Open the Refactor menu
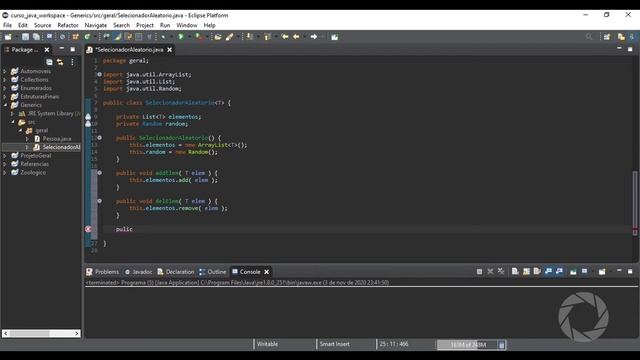The height and width of the screenshot is (360, 640). [x=68, y=25]
